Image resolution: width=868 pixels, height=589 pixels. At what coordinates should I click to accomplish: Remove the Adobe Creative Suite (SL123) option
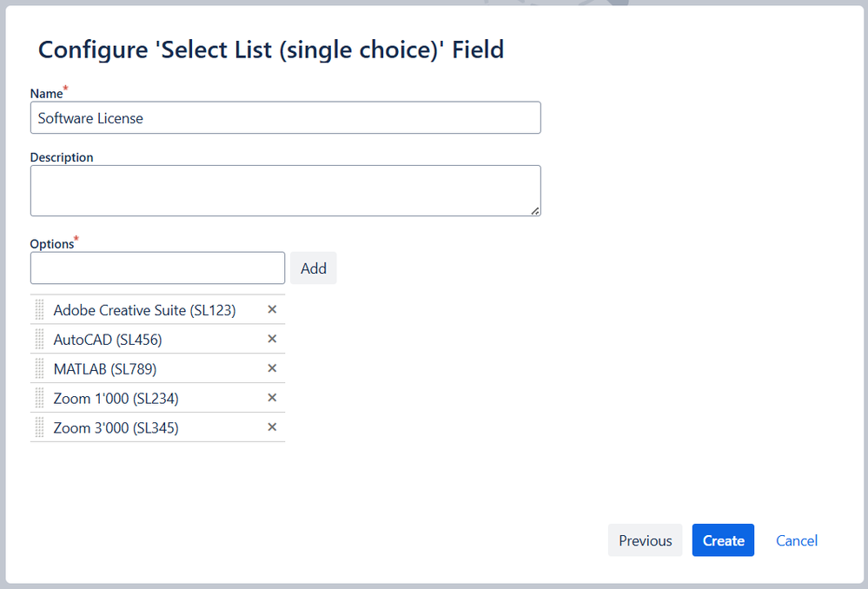272,309
